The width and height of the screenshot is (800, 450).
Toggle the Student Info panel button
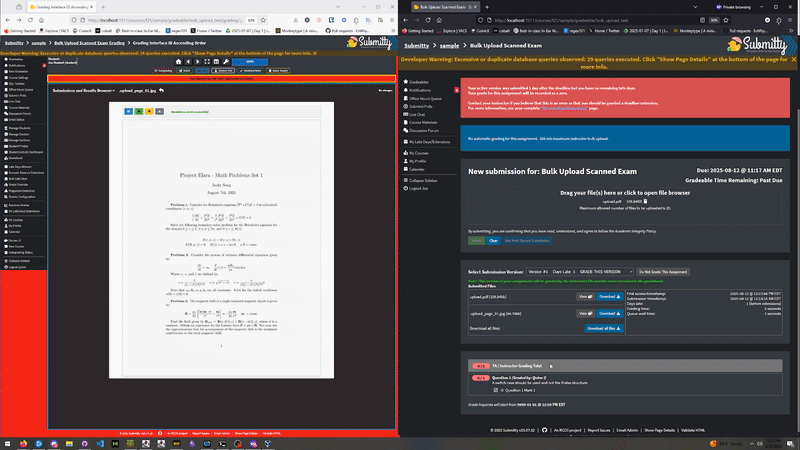(x=223, y=70)
